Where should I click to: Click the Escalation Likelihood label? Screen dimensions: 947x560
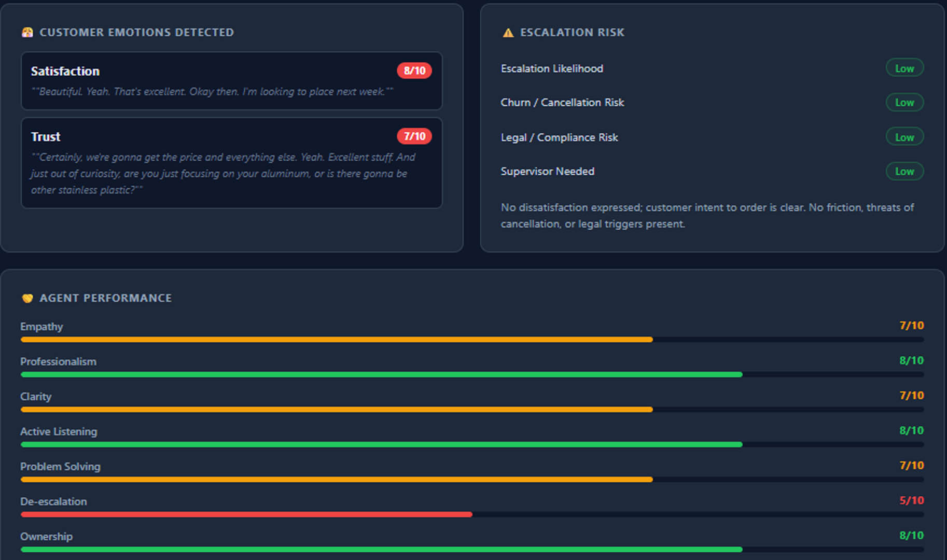coord(552,68)
